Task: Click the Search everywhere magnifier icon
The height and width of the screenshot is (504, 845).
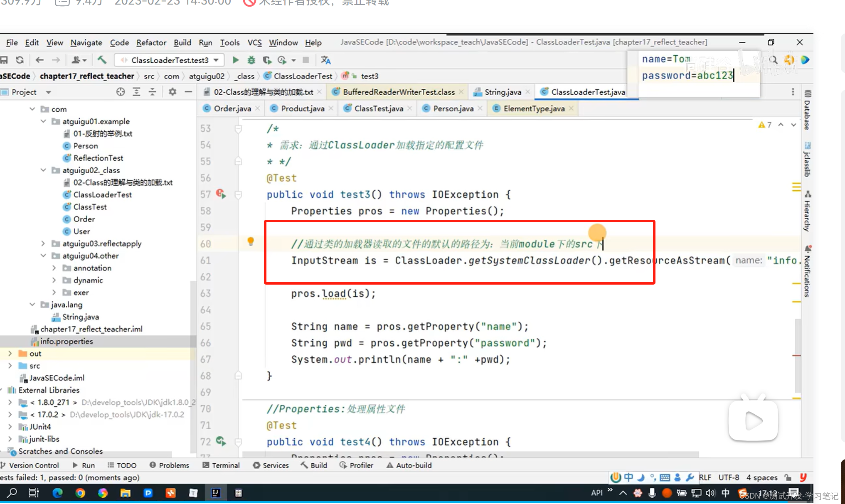Action: tap(774, 60)
